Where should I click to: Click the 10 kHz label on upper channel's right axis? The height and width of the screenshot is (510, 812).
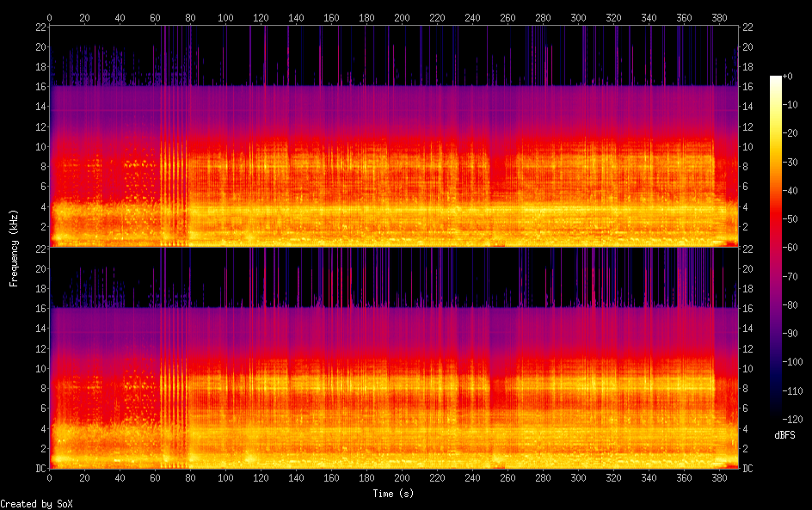(748, 147)
